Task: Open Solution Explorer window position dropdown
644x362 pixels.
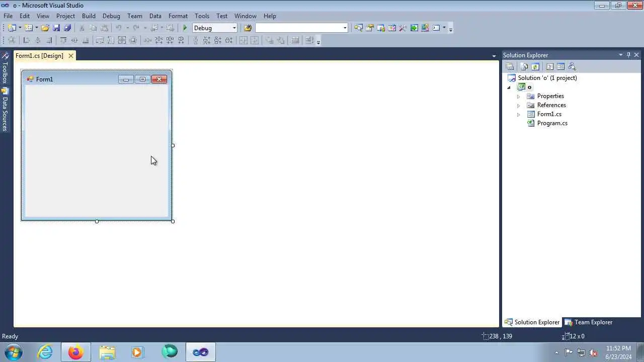Action: pos(621,55)
